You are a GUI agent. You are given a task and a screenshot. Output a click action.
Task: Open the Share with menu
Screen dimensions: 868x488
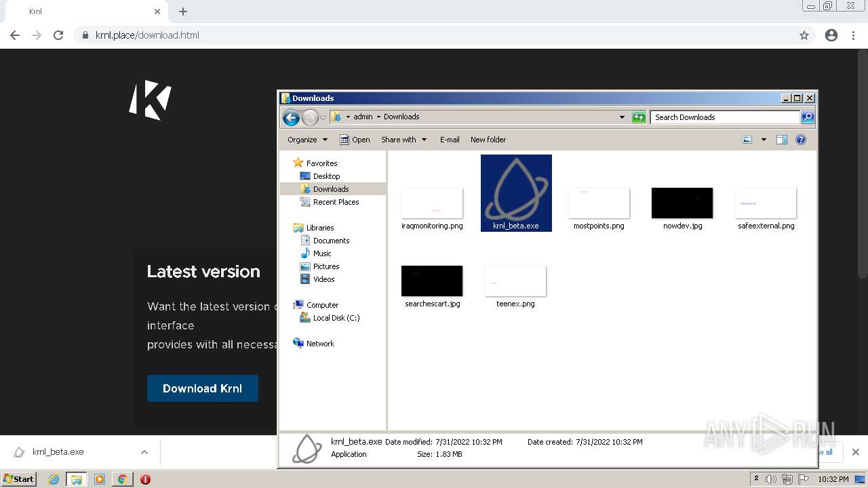tap(403, 140)
